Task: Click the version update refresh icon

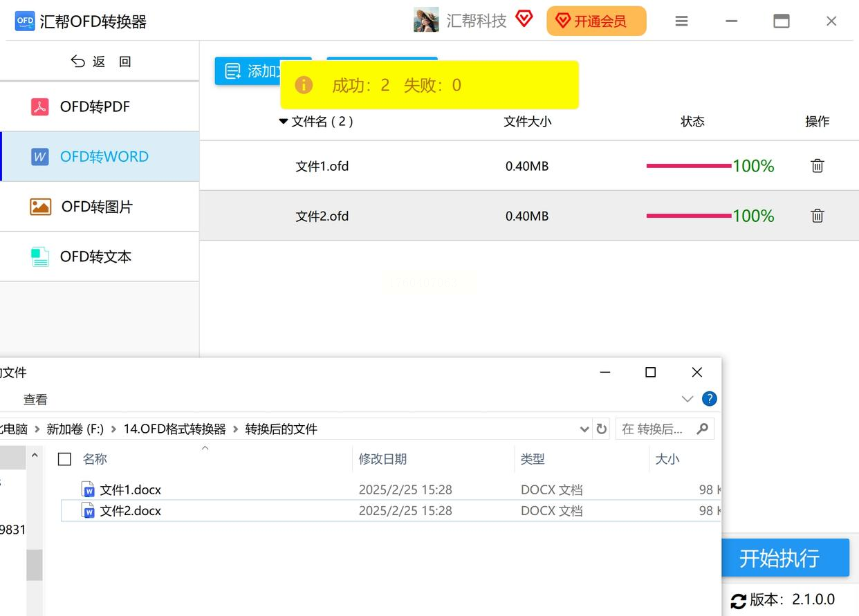Action: pos(738,600)
